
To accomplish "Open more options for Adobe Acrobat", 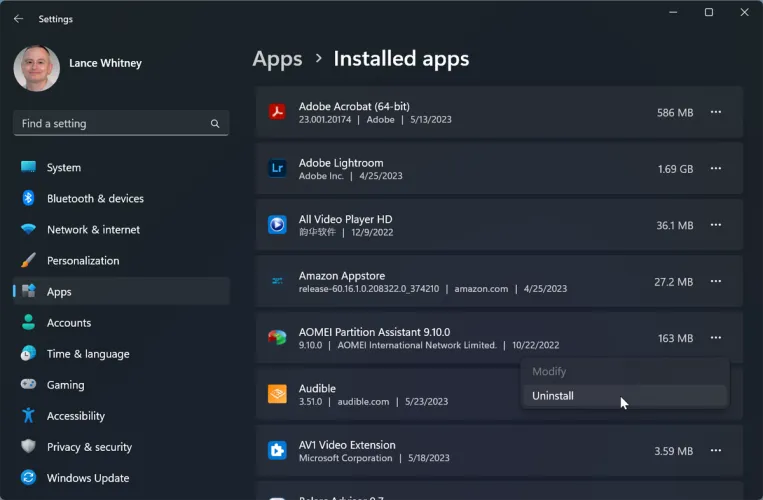I will (716, 113).
